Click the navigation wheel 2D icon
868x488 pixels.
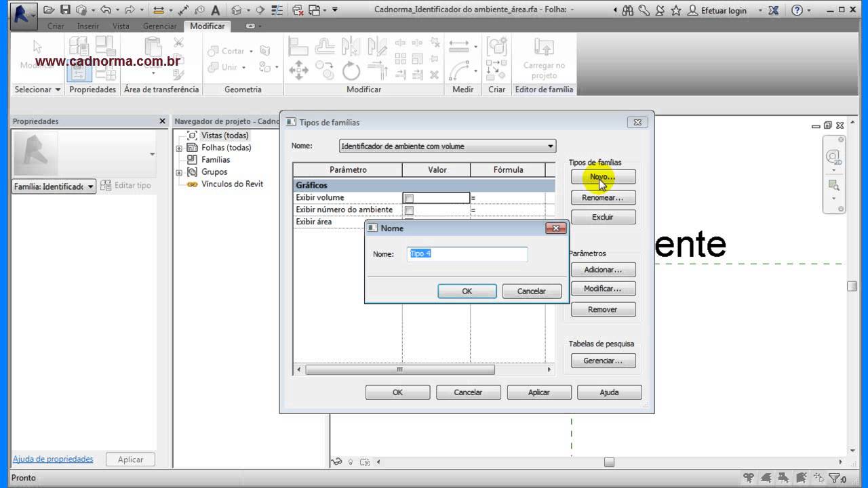coord(833,157)
